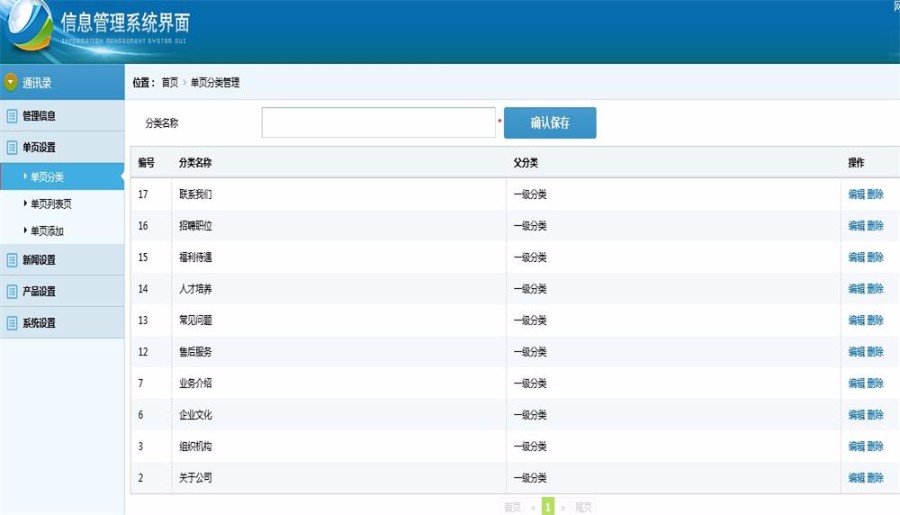Click the 新闻设置 document icon

[x=12, y=260]
